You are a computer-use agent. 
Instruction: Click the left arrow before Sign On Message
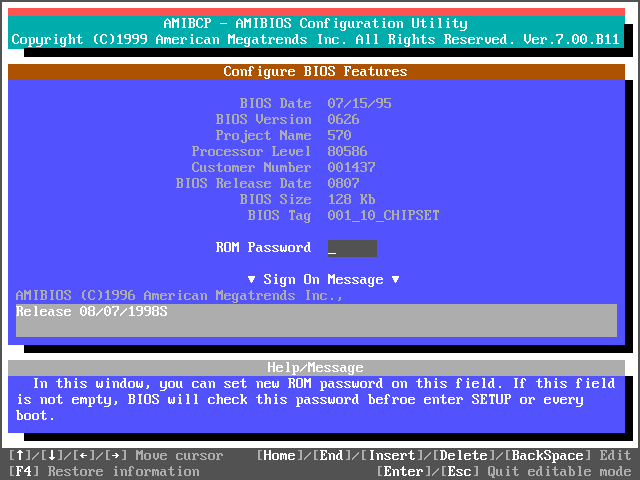coord(251,280)
